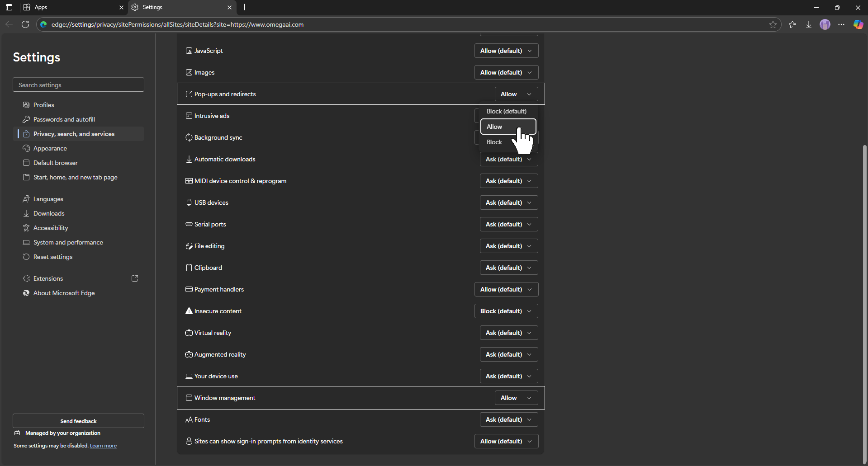Click inside the Search settings field
868x466 pixels.
[x=78, y=85]
